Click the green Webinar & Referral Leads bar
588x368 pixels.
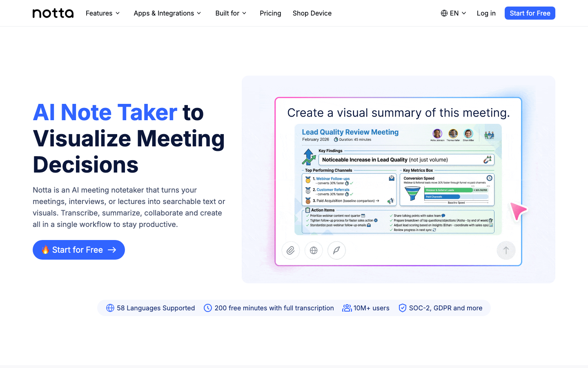coord(449,190)
